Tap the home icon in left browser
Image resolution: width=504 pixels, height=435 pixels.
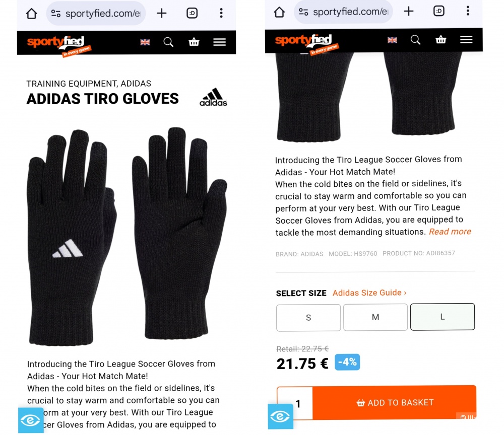coord(31,14)
